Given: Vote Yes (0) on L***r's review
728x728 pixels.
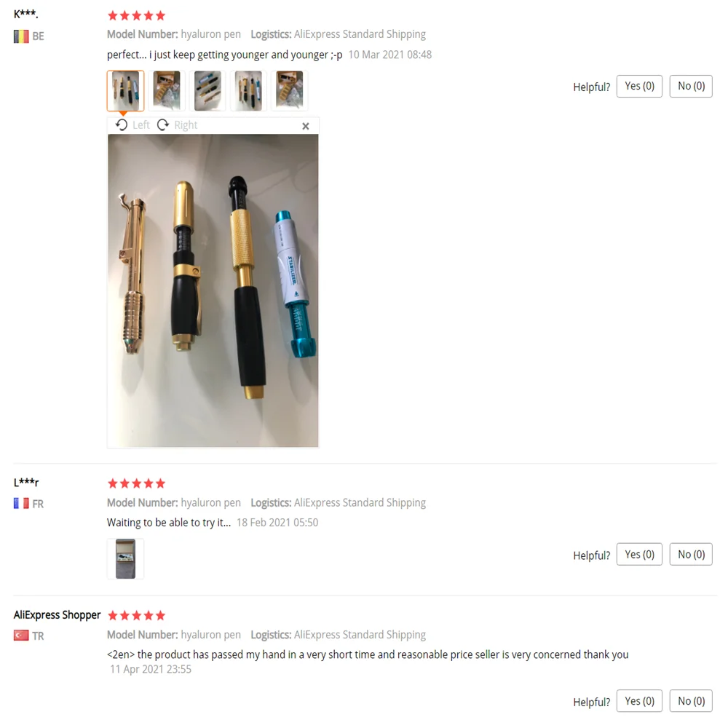Looking at the screenshot, I should click(x=639, y=554).
